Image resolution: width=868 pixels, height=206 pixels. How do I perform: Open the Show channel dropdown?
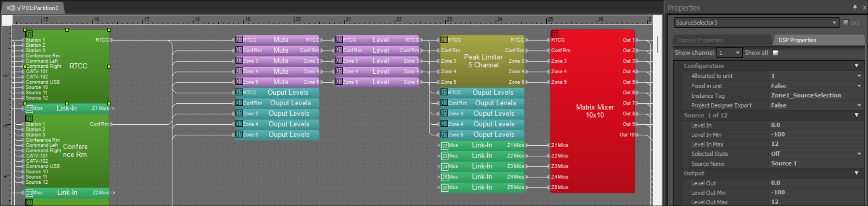coord(738,53)
